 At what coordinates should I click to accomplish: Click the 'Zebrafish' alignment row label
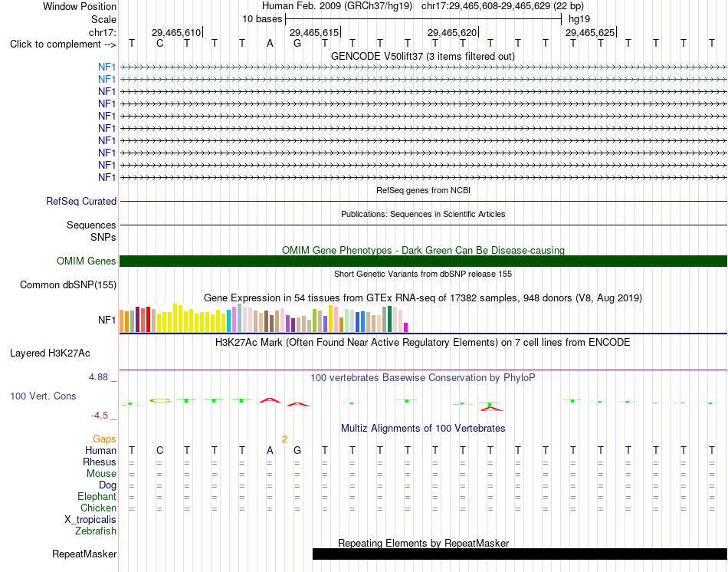pos(96,531)
